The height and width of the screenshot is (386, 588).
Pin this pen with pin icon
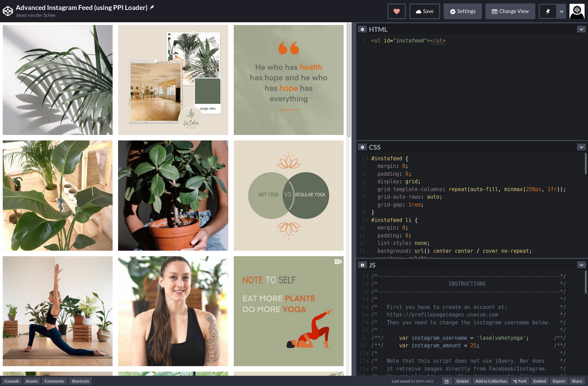click(x=548, y=11)
